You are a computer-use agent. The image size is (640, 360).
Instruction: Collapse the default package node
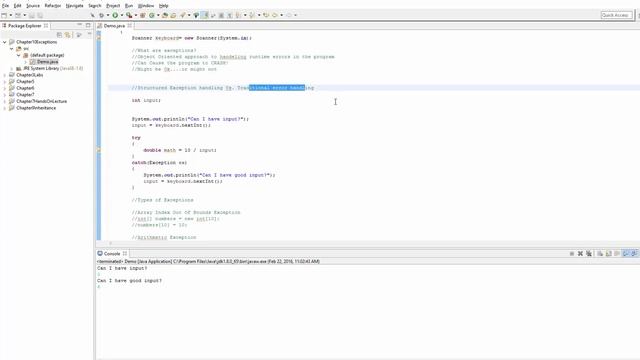18,55
